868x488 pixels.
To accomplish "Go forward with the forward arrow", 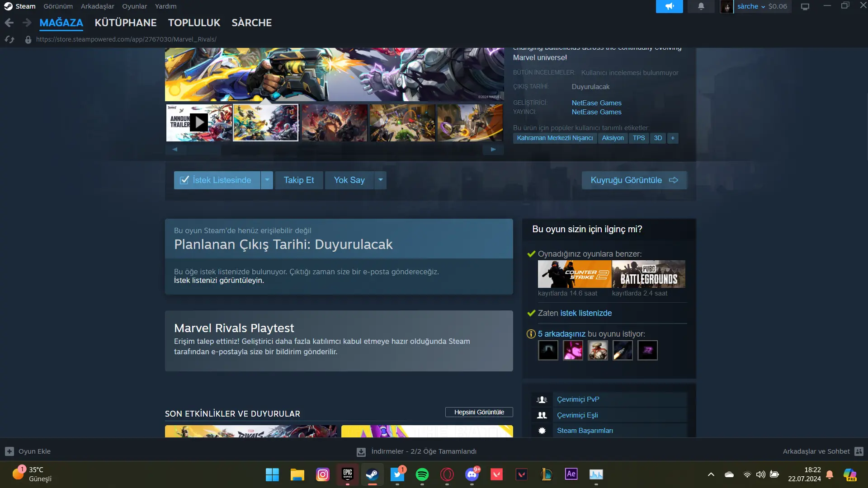I will pos(27,23).
